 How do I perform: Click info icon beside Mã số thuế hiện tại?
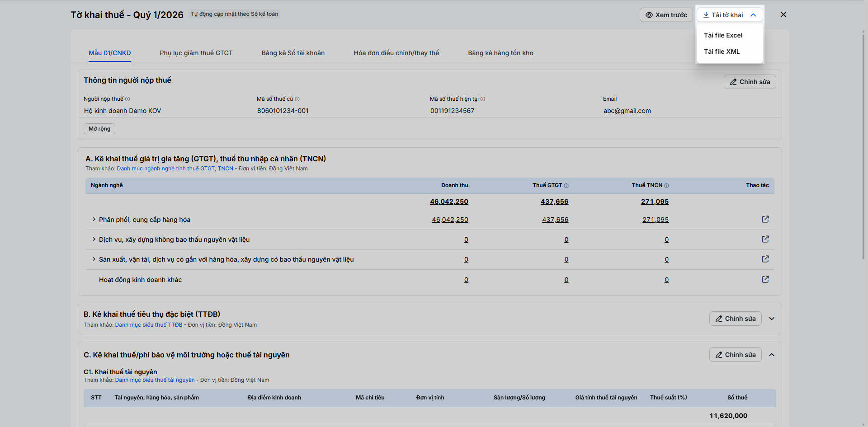pos(483,99)
